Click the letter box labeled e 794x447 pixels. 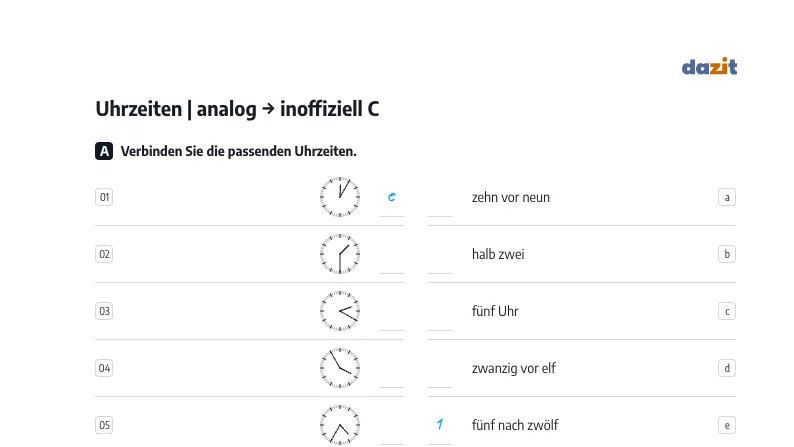point(727,425)
